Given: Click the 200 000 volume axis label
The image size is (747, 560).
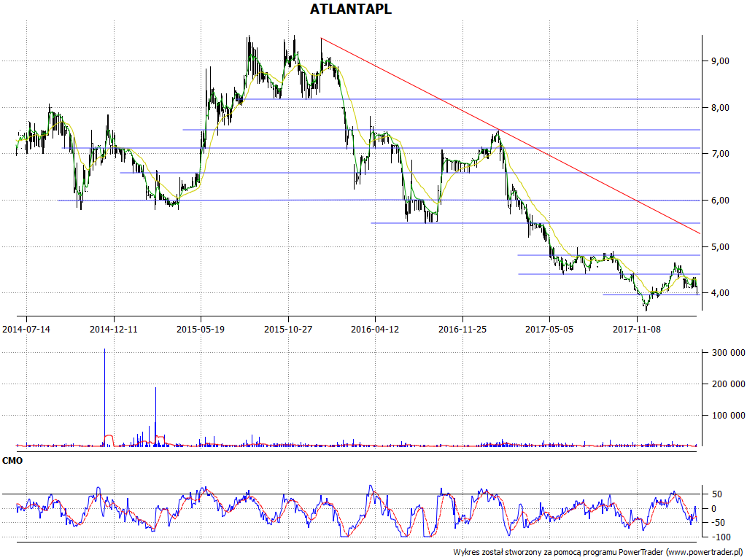Looking at the screenshot, I should point(728,384).
